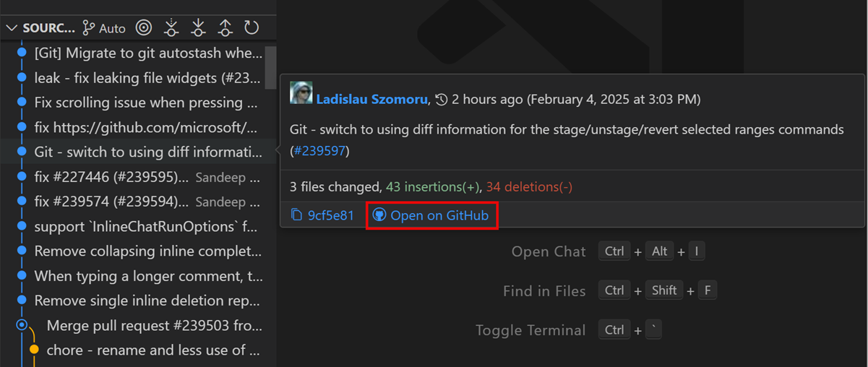Open pull request #239597 link
The height and width of the screenshot is (367, 868).
tap(321, 151)
